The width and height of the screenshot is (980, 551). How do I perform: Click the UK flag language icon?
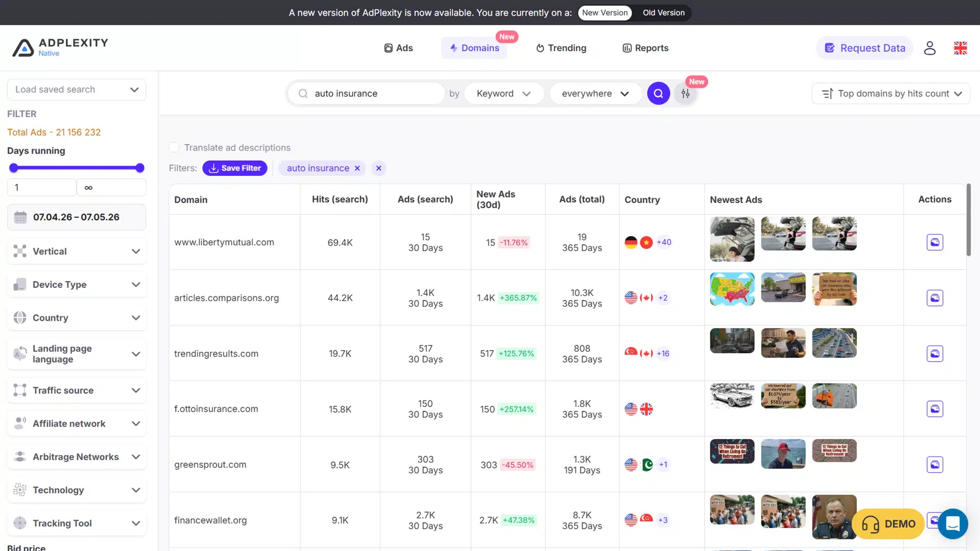(x=960, y=48)
